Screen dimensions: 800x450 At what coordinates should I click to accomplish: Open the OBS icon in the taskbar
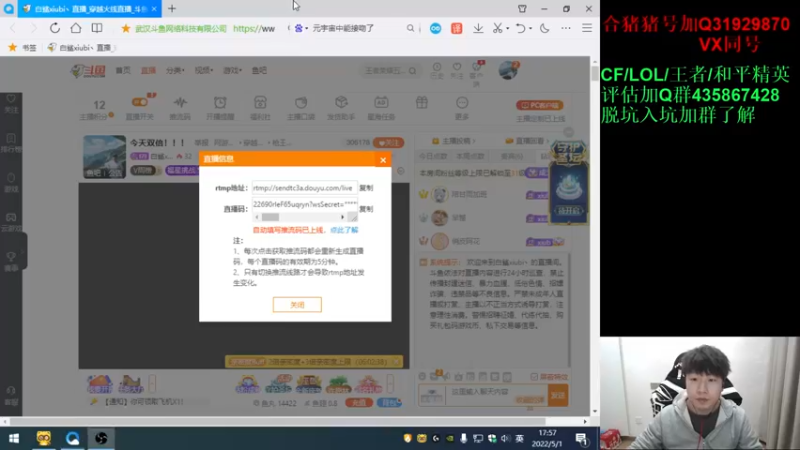[101, 438]
